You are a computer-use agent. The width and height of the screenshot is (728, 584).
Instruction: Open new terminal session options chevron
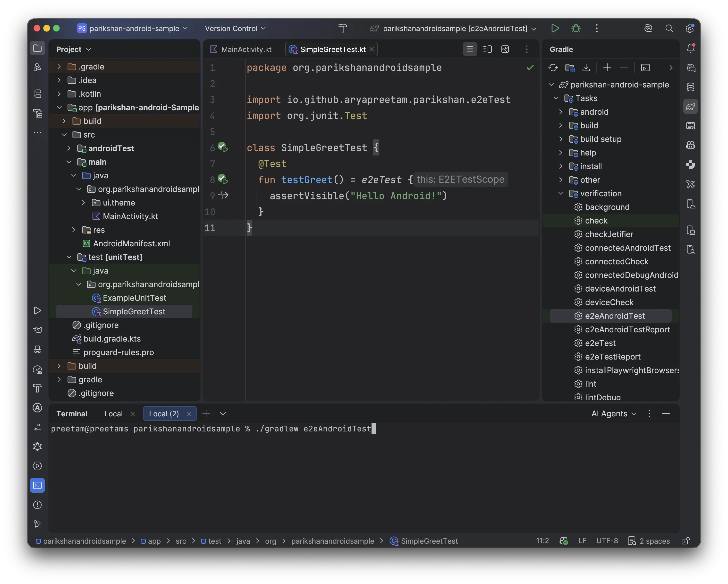223,413
